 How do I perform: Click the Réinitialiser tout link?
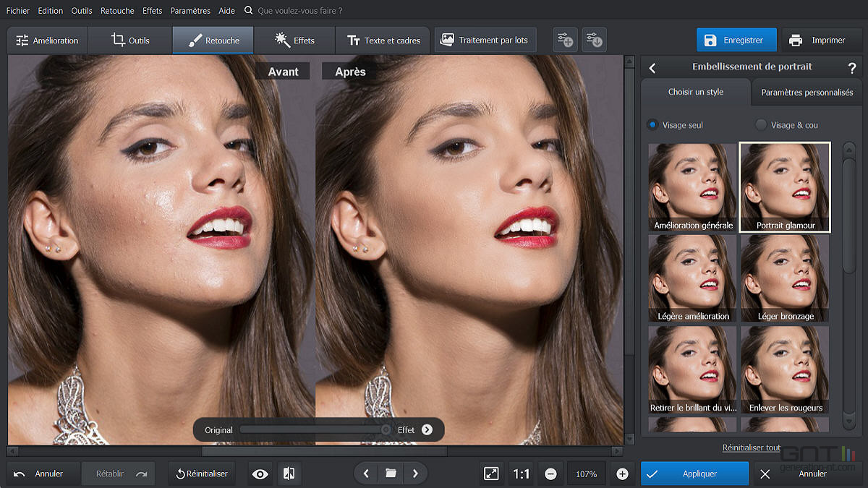tap(751, 448)
